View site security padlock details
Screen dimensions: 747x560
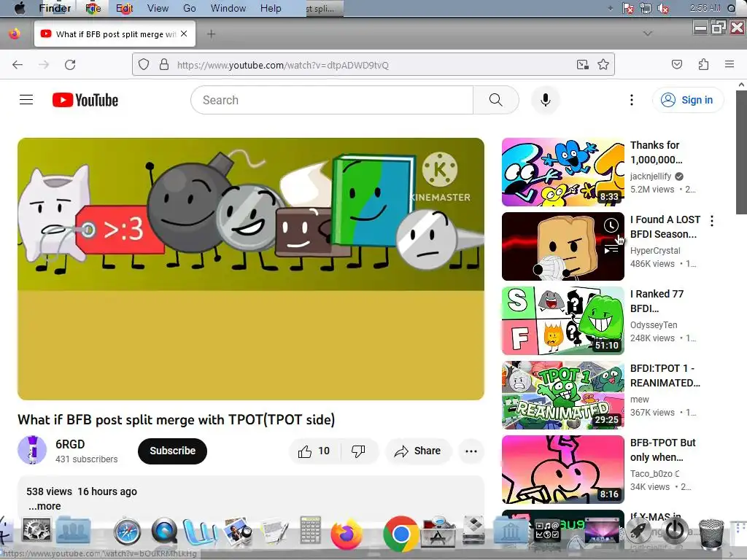click(x=164, y=64)
